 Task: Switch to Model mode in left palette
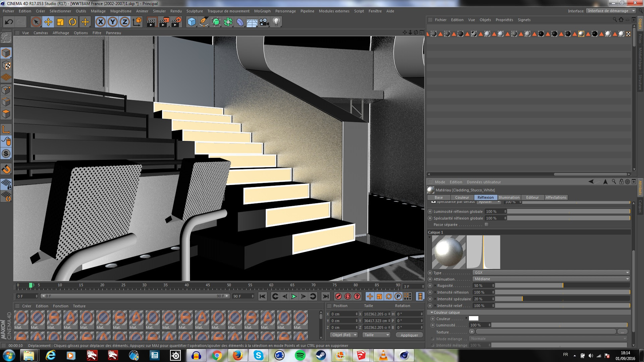tap(6, 53)
